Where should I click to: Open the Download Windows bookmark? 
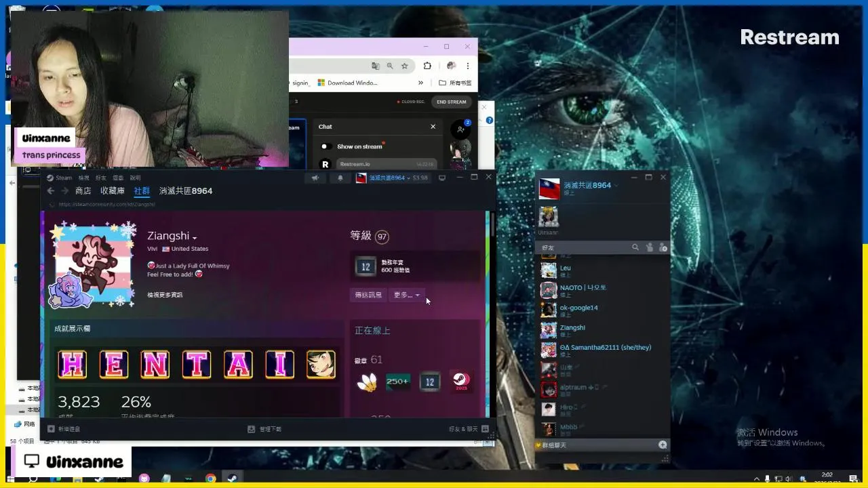coord(347,83)
